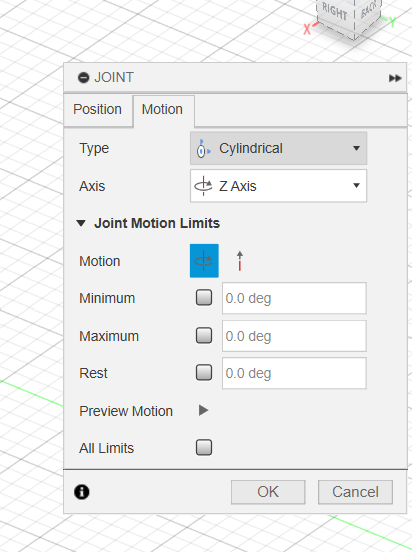The height and width of the screenshot is (552, 412).
Task: Collapse the JOINT dialog with the minus icon
Action: pos(83,77)
